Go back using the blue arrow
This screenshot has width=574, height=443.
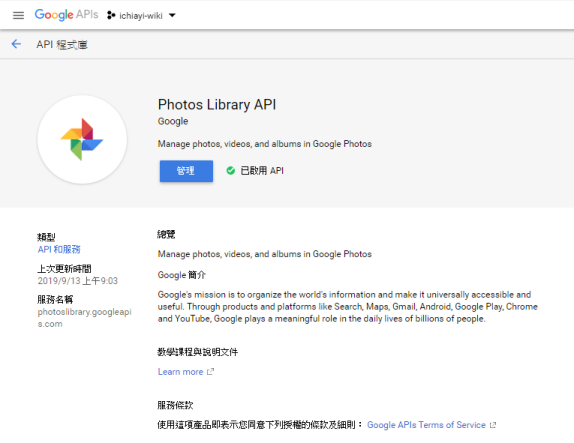16,44
